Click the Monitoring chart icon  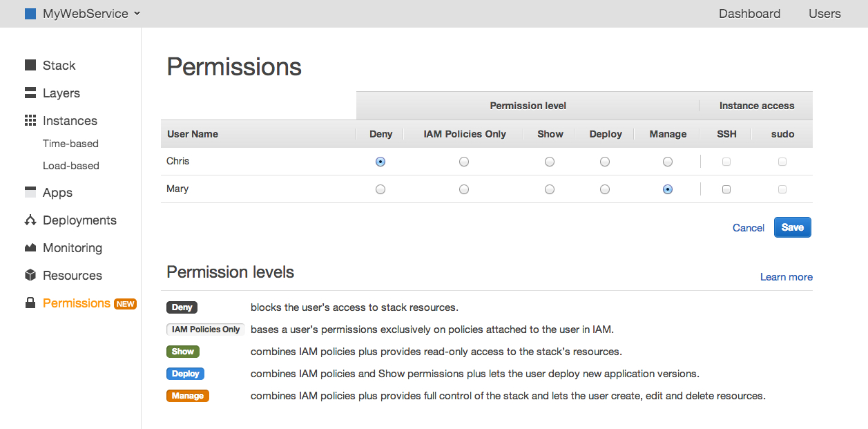[x=30, y=248]
